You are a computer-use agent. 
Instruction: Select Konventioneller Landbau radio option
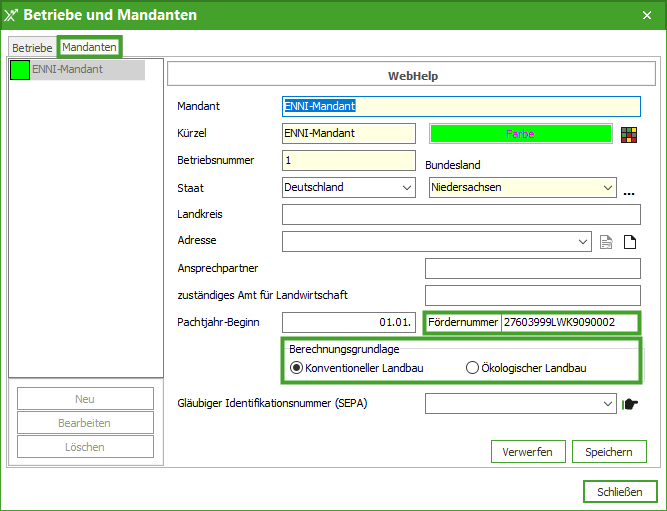click(296, 368)
